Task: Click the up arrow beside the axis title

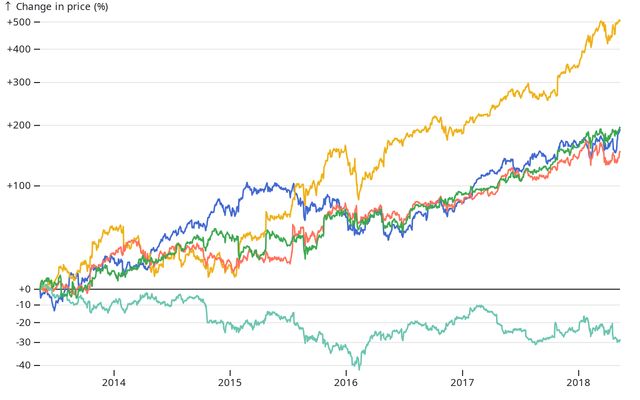Action: (8, 6)
